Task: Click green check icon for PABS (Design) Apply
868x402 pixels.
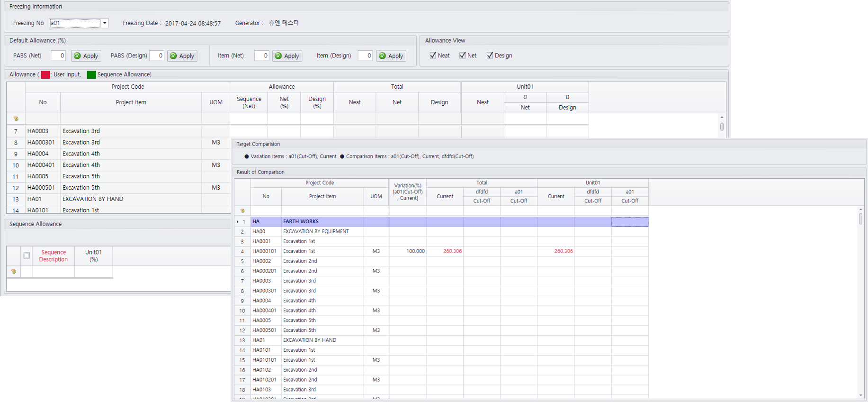Action: click(173, 56)
